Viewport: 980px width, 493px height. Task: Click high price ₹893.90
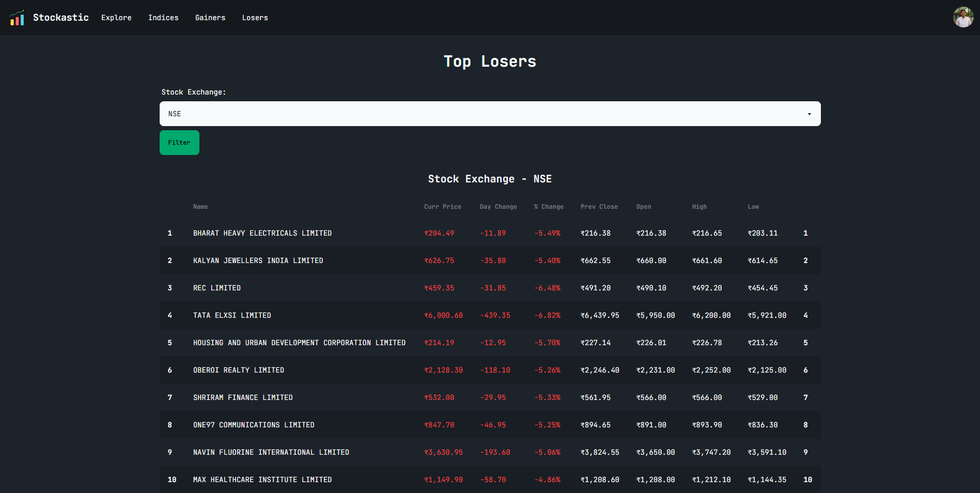[707, 425]
